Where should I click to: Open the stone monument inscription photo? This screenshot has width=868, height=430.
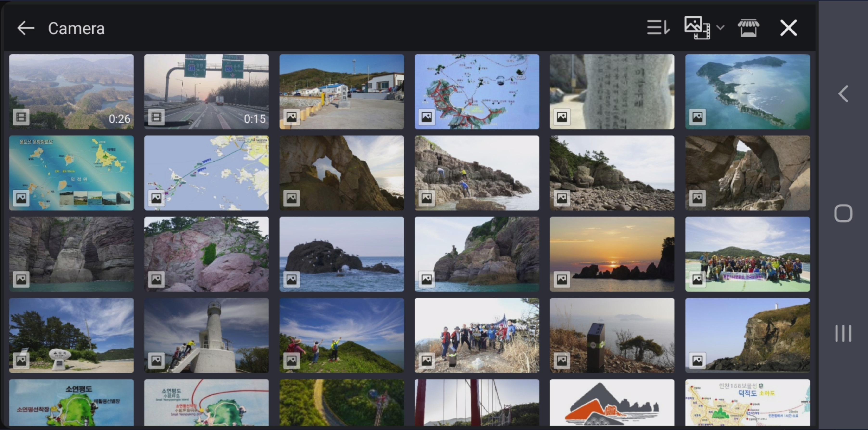612,92
